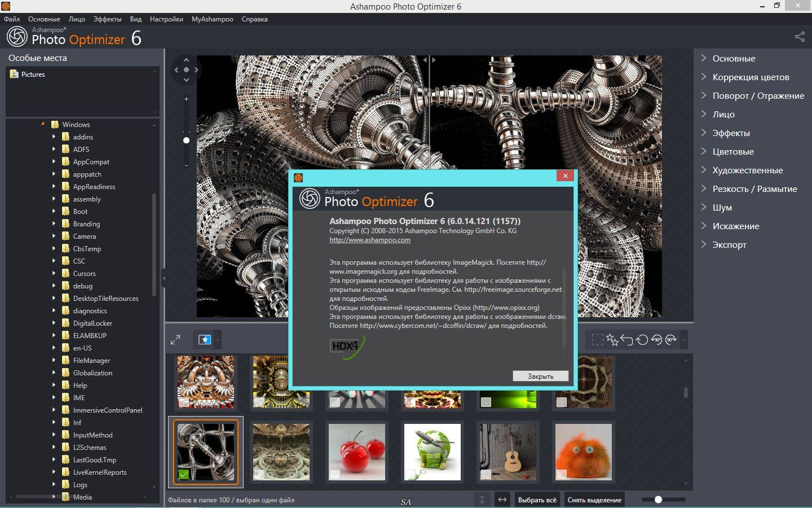Click the vertical double-arrow icon in status bar
Image resolution: width=812 pixels, height=508 pixels.
click(x=482, y=500)
